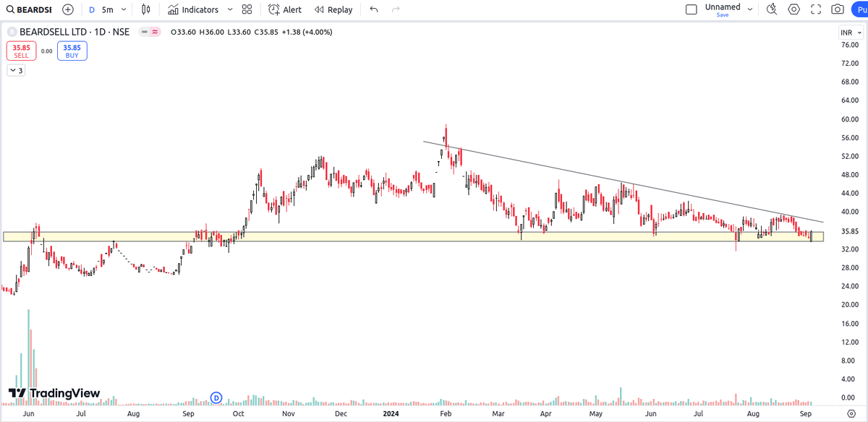Screen dimensions: 868x422
Task: Take a chart snapshot with camera icon
Action: click(838, 9)
